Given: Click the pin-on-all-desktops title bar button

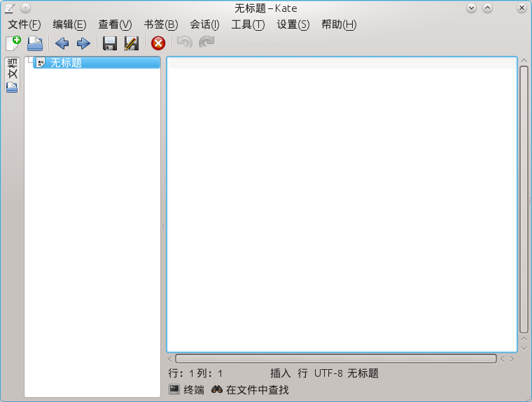Looking at the screenshot, I should pyautogui.click(x=25, y=8).
